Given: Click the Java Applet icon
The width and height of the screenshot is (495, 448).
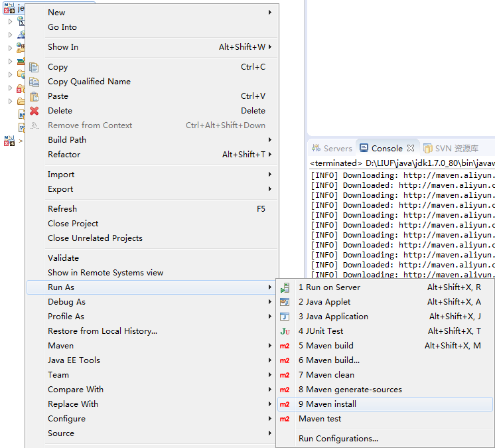Looking at the screenshot, I should [x=285, y=302].
